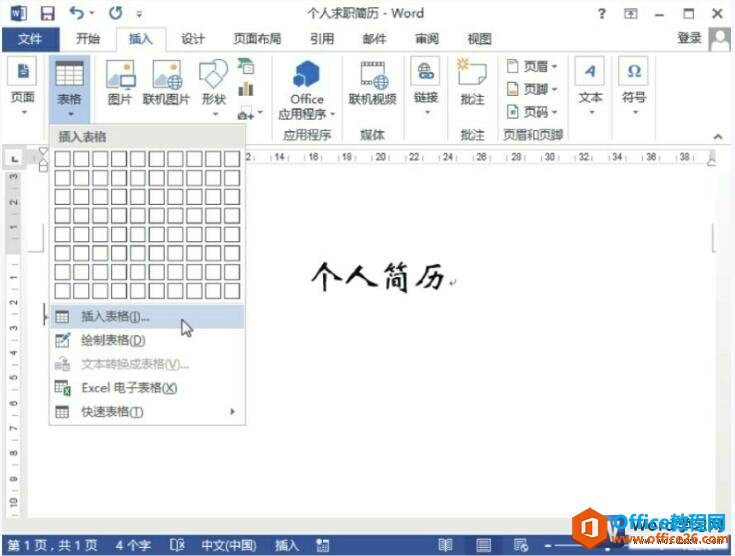Click the 4 个字 word count
Viewport: 735px width, 556px height.
coord(133,545)
